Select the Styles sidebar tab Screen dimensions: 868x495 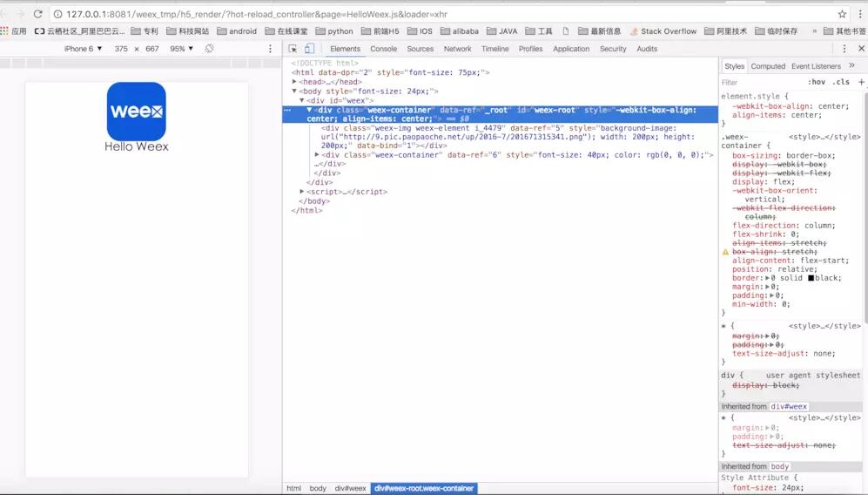coord(734,66)
